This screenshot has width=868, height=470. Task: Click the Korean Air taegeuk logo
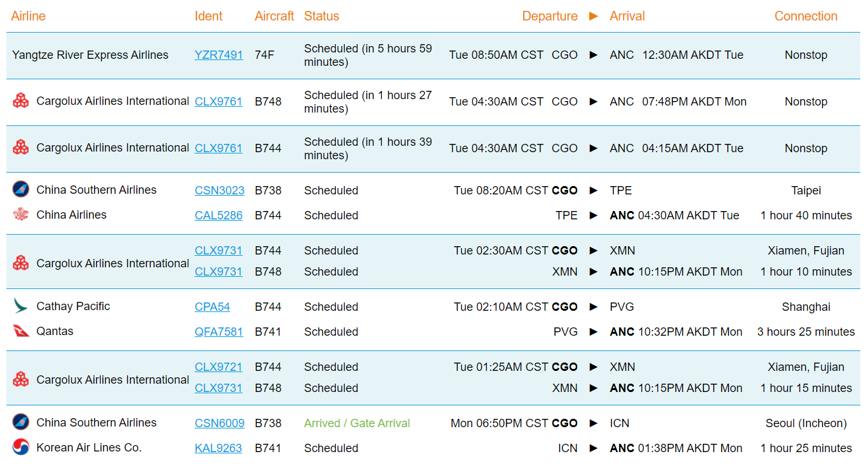coord(21,447)
